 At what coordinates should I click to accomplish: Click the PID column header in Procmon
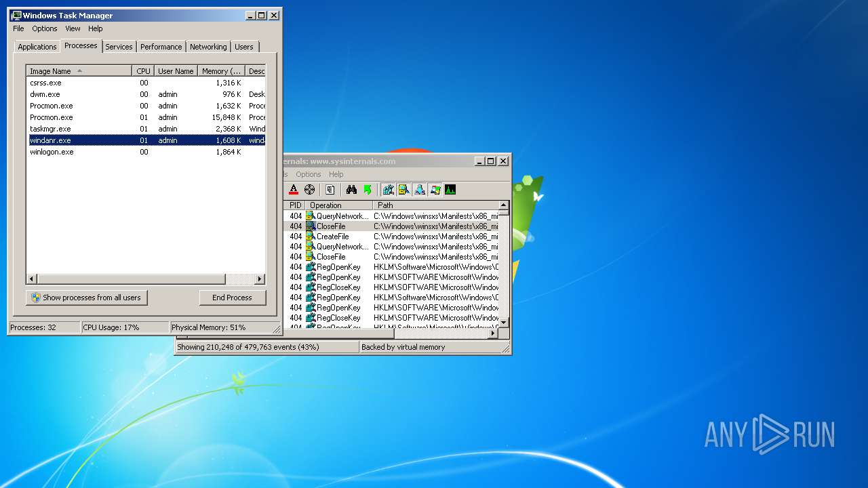tap(295, 205)
